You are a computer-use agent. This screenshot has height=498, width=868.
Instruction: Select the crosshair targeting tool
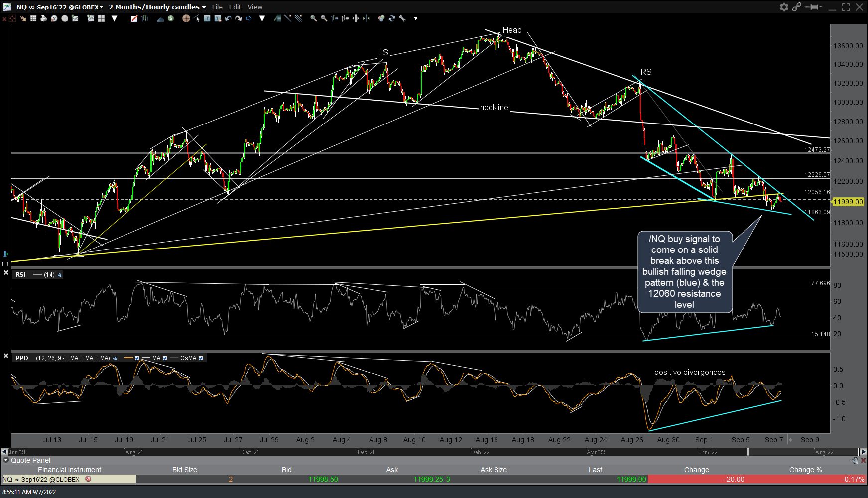186,19
